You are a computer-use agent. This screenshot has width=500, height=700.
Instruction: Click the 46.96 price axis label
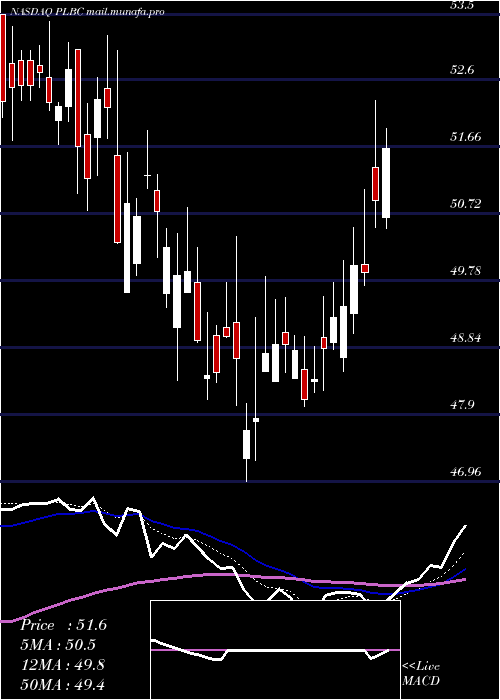pyautogui.click(x=465, y=472)
